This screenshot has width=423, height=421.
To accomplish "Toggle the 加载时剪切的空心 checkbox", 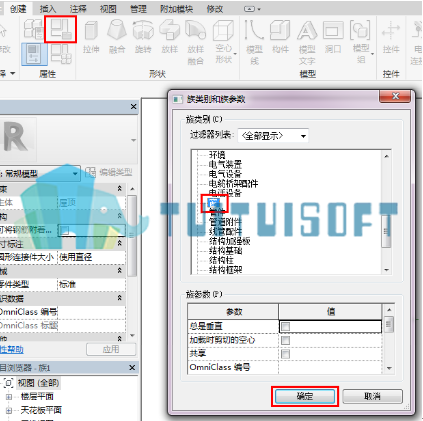I will pyautogui.click(x=285, y=340).
